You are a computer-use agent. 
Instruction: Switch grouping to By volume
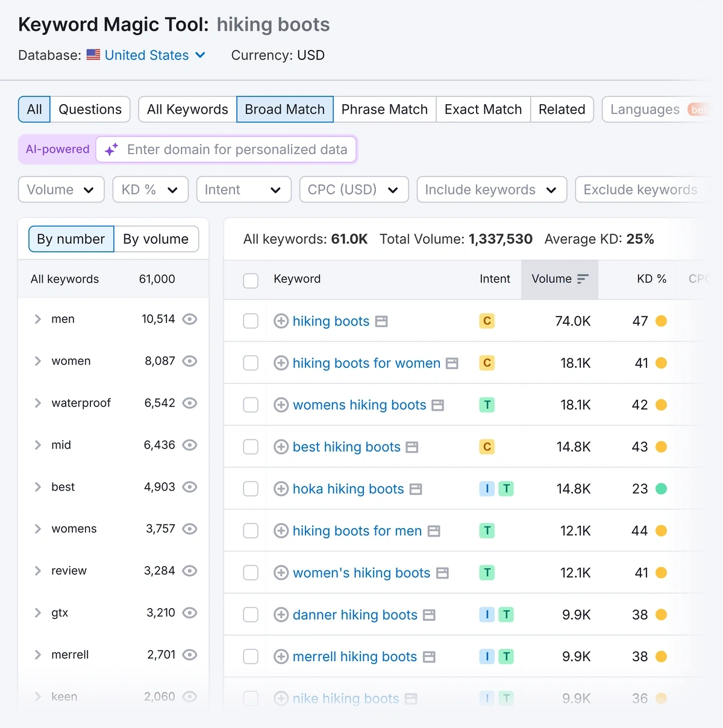[x=155, y=239]
